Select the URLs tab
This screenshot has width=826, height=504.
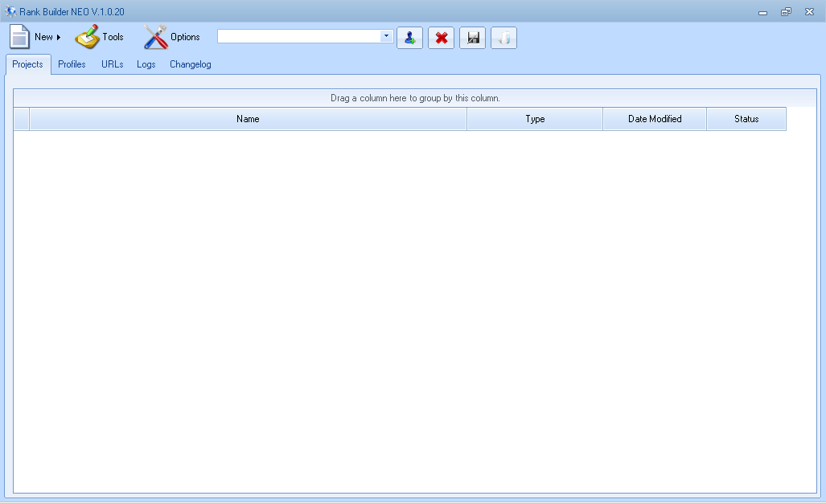pos(112,64)
